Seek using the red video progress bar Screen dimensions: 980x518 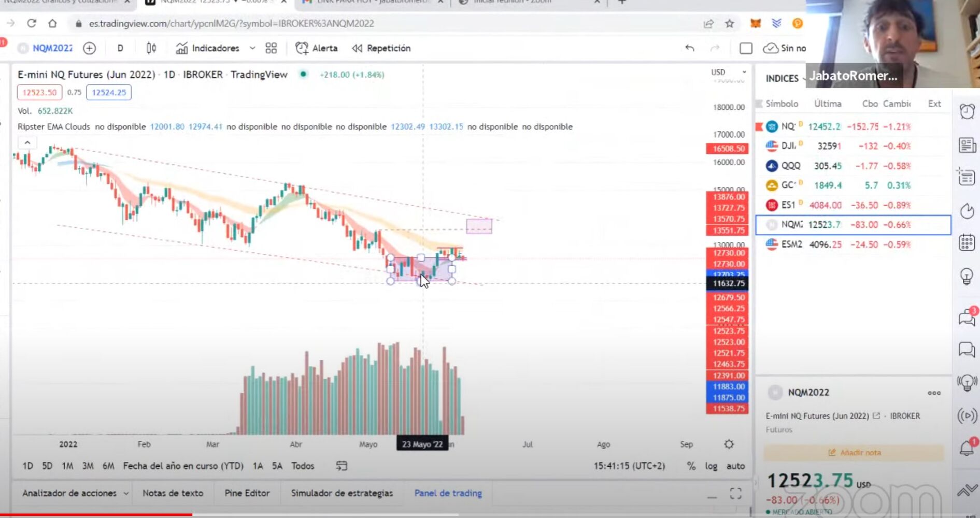pyautogui.click(x=96, y=515)
